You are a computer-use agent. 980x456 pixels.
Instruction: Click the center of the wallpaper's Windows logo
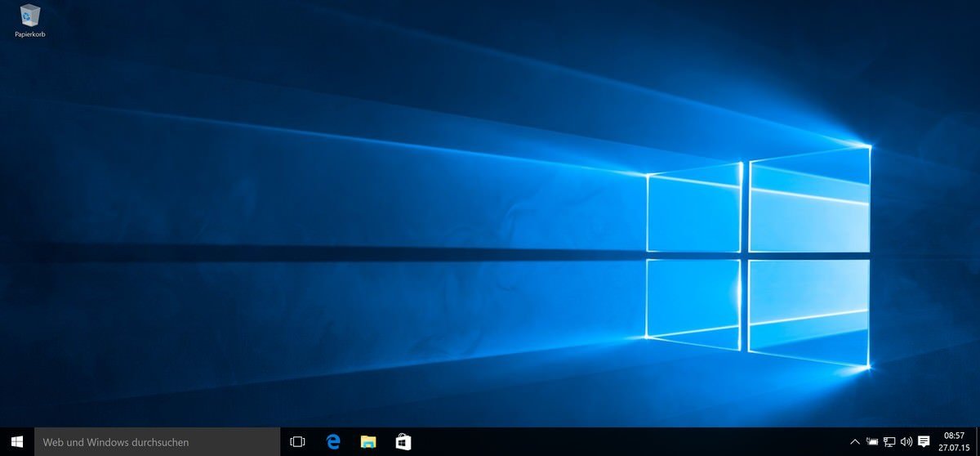pos(744,257)
